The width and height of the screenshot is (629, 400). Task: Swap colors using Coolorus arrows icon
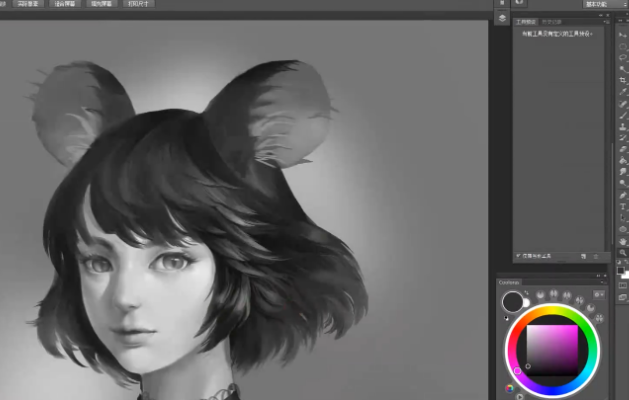click(526, 294)
